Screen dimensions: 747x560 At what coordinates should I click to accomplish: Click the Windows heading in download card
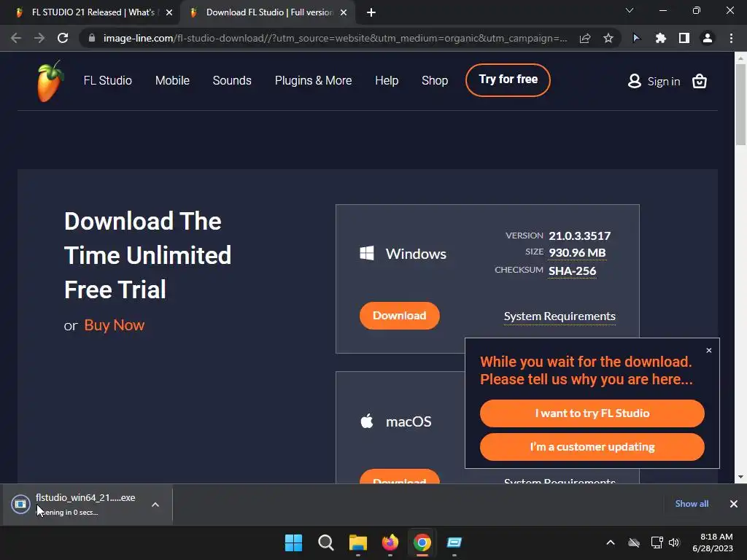[416, 254]
